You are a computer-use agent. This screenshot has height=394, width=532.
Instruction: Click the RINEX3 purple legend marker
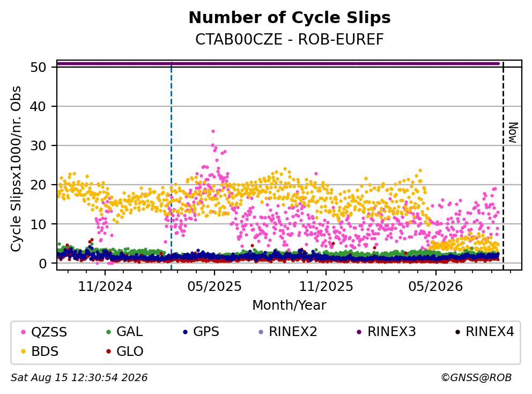[x=359, y=332]
